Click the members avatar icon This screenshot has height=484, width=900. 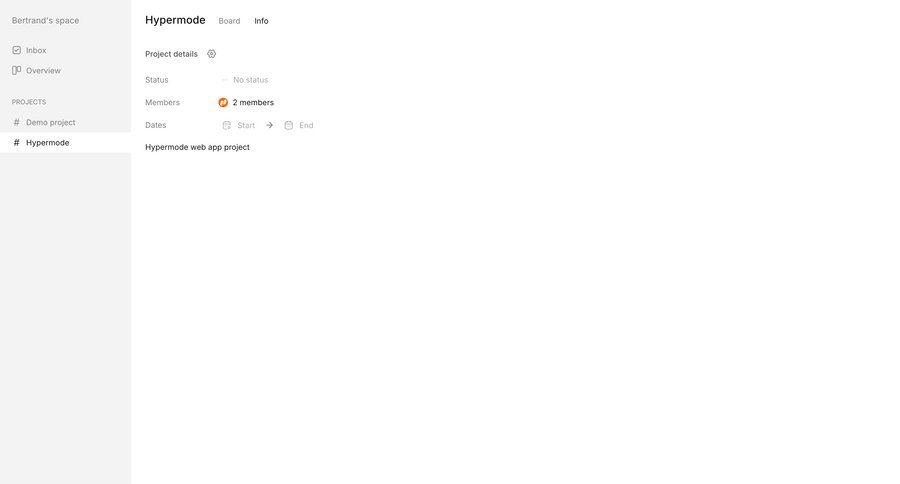[x=223, y=103]
